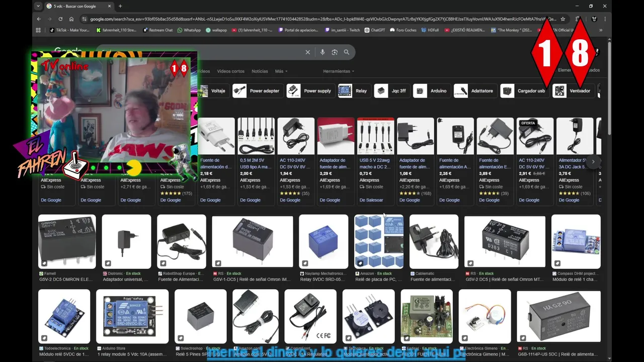Start voice search with the microphone
Image resolution: width=644 pixels, height=362 pixels.
point(323,52)
